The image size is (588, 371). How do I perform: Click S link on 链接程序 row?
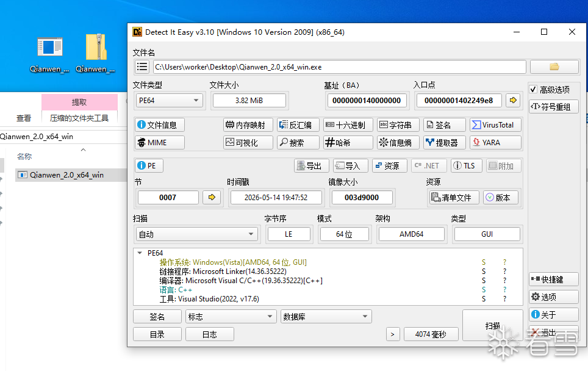coord(484,271)
